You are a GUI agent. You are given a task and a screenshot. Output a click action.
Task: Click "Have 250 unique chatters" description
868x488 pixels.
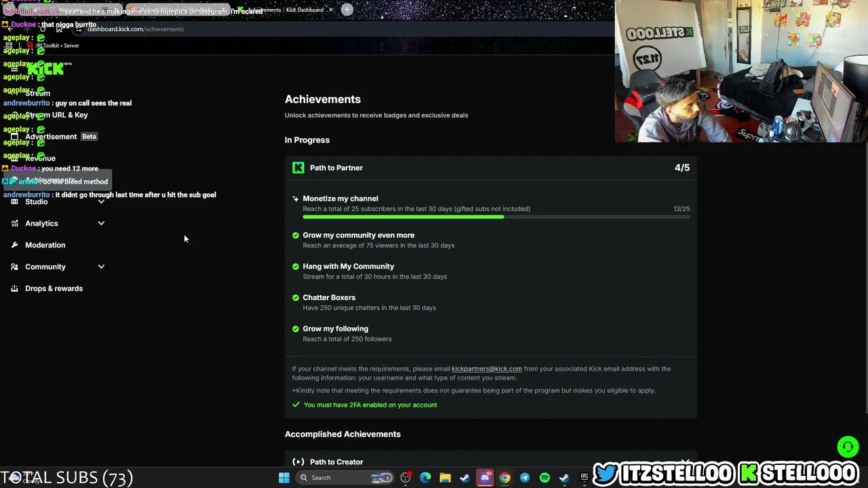tap(370, 308)
